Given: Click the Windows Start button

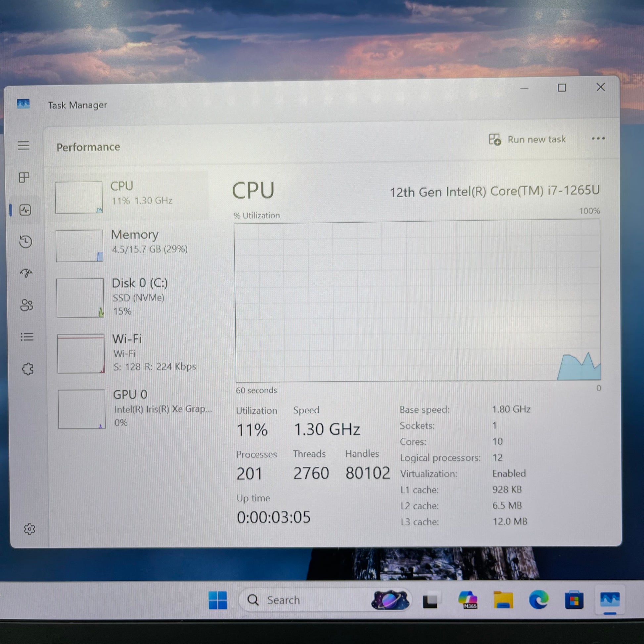Looking at the screenshot, I should click(x=217, y=600).
